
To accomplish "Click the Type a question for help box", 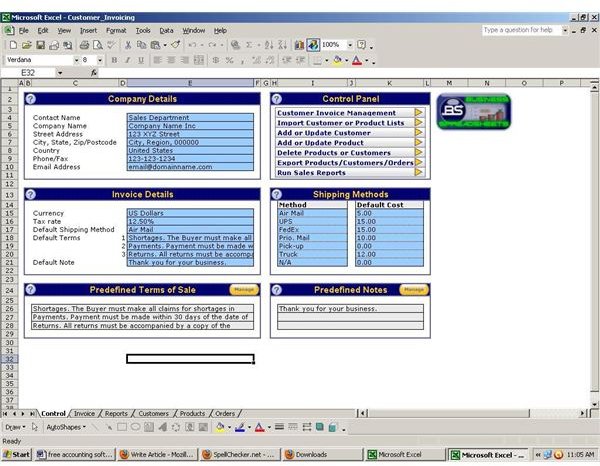I will pos(521,30).
